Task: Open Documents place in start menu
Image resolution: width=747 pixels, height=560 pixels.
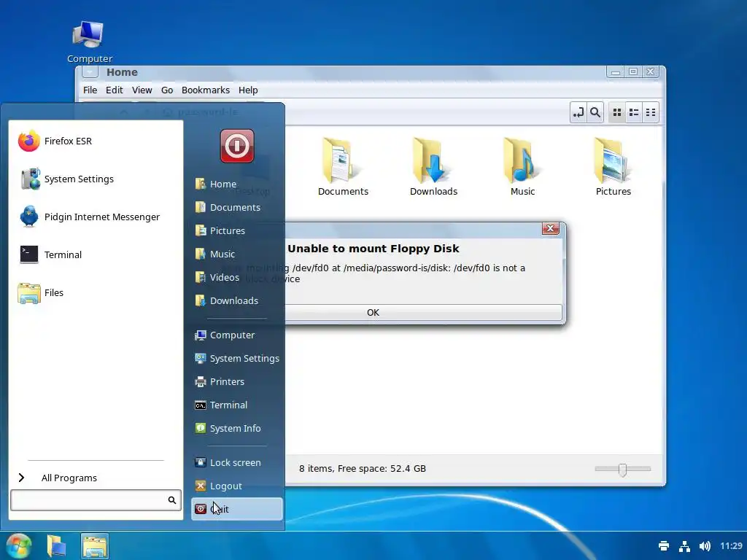Action: [237, 207]
